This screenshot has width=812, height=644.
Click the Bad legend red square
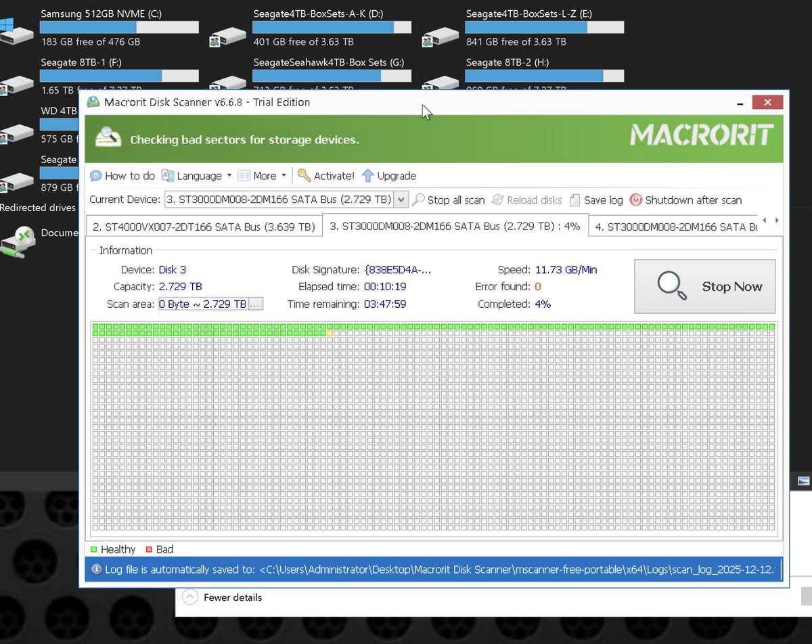[x=149, y=549]
